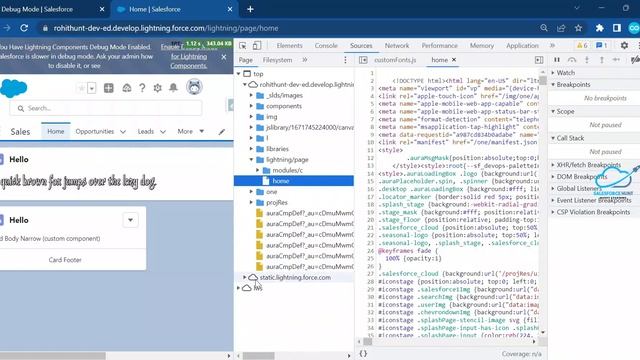This screenshot has width=640, height=360.
Task: Open the Filesystem navigator tab
Action: coord(277,60)
